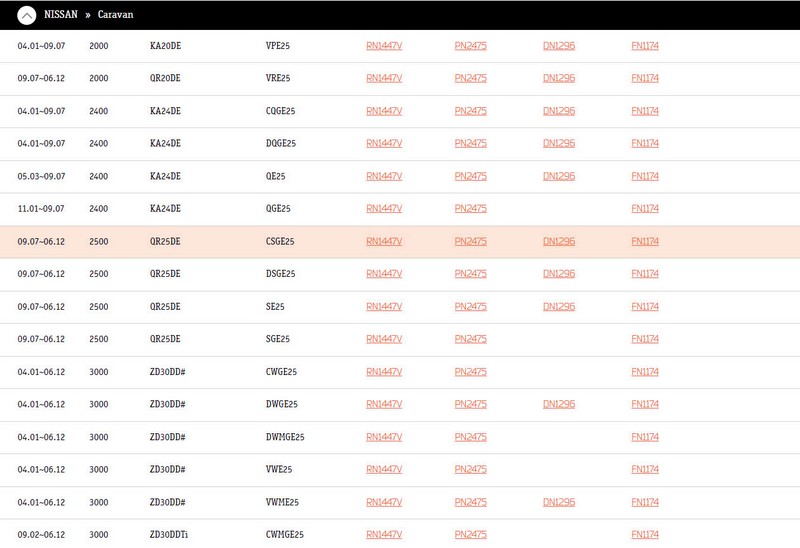Click the Caravan breadcrumb label

coord(116,15)
